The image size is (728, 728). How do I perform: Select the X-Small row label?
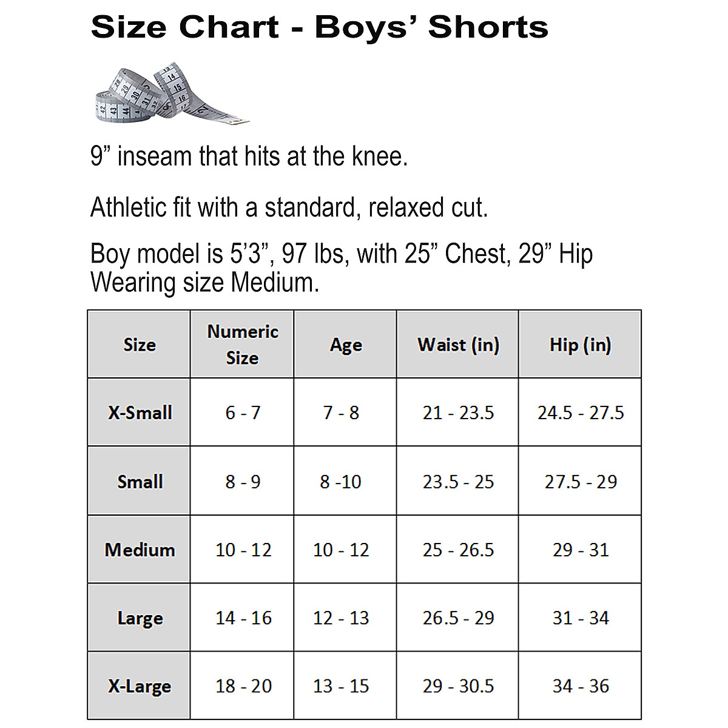[140, 413]
